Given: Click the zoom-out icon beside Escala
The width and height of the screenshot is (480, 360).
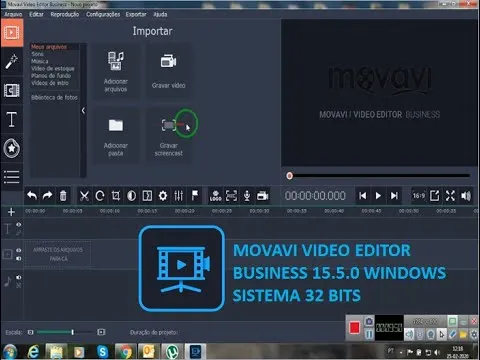Looking at the screenshot, I should click(30, 332).
